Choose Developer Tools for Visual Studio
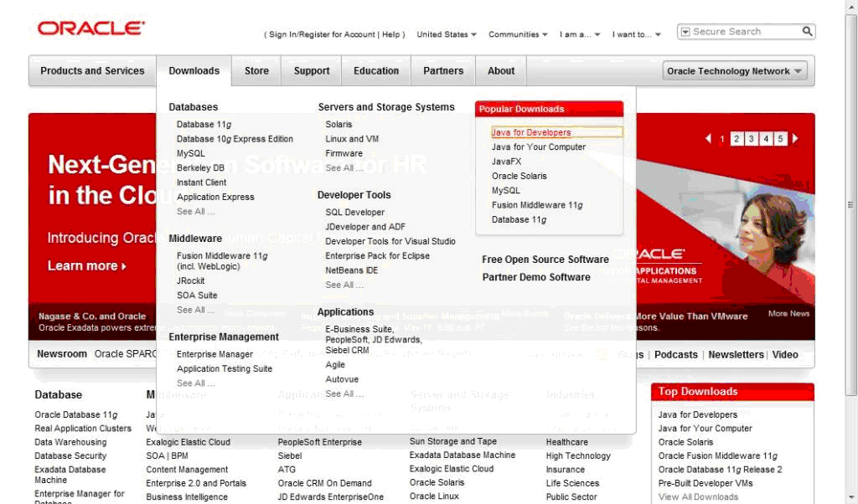Screen dimensions: 858x504 390,241
